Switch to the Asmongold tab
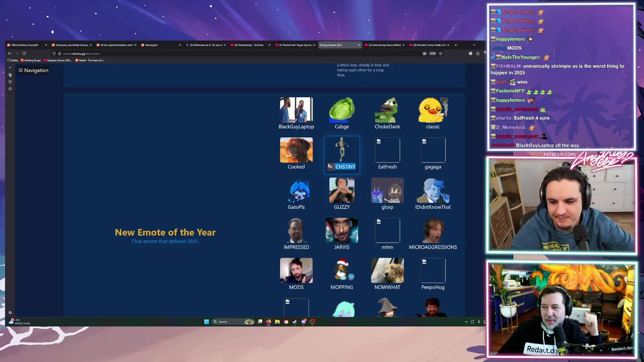This screenshot has width=644, height=362. (x=161, y=45)
